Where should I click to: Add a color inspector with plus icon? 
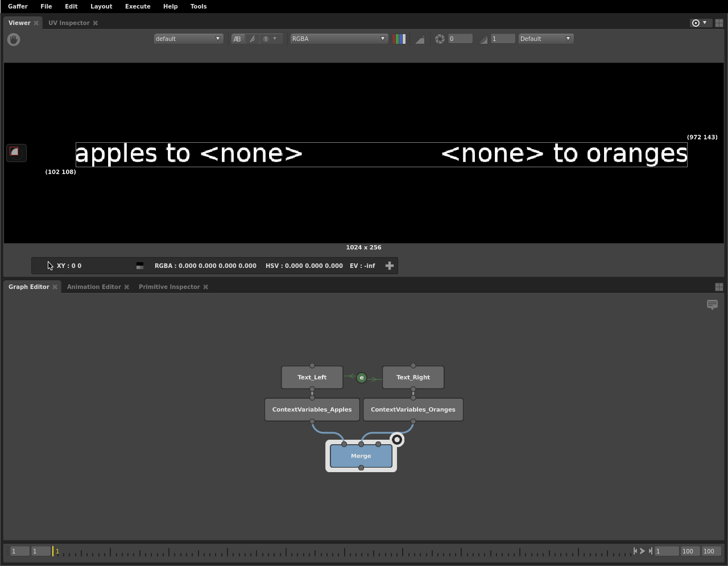[390, 266]
